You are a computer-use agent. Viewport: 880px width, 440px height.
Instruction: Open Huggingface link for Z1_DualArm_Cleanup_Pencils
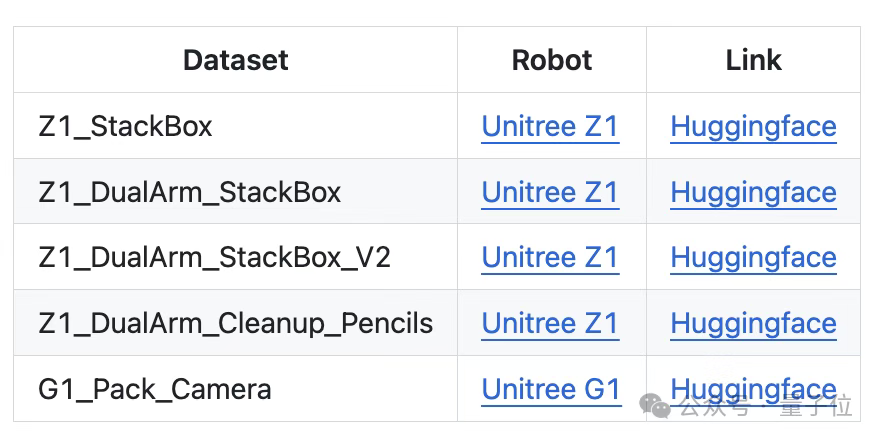(x=753, y=323)
